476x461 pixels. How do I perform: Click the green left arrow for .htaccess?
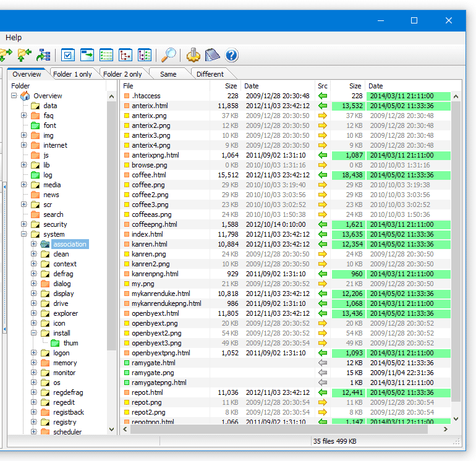click(323, 96)
